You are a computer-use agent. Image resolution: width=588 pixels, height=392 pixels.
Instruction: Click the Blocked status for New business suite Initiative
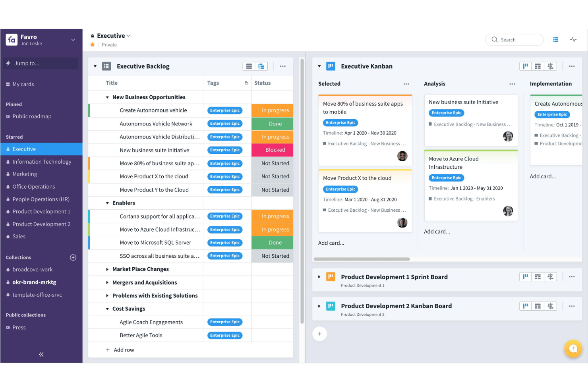click(x=272, y=150)
